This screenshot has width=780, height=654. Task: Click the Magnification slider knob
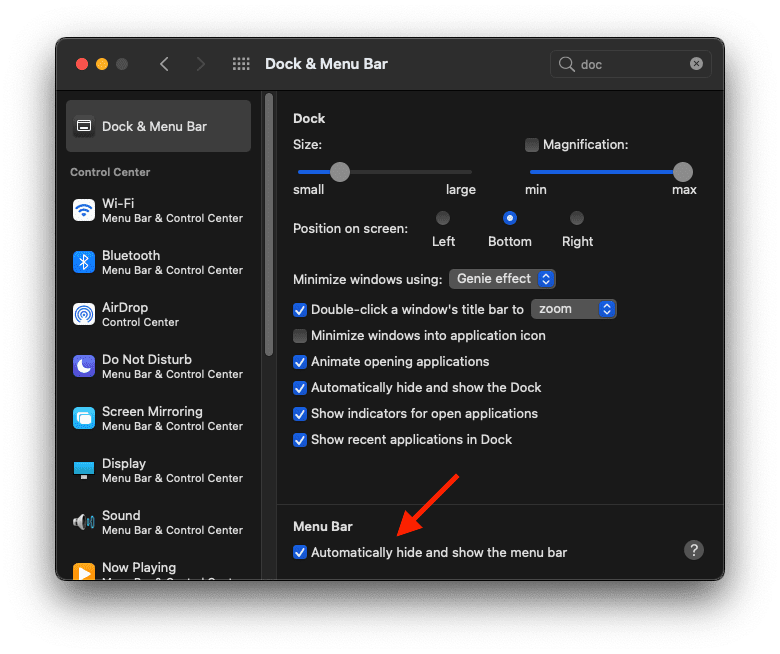(x=682, y=172)
